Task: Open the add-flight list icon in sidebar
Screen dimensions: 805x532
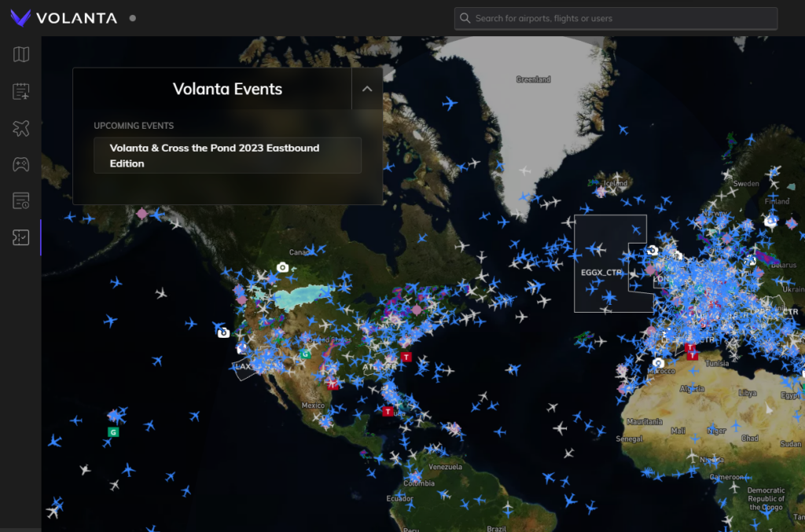Action: [x=21, y=91]
